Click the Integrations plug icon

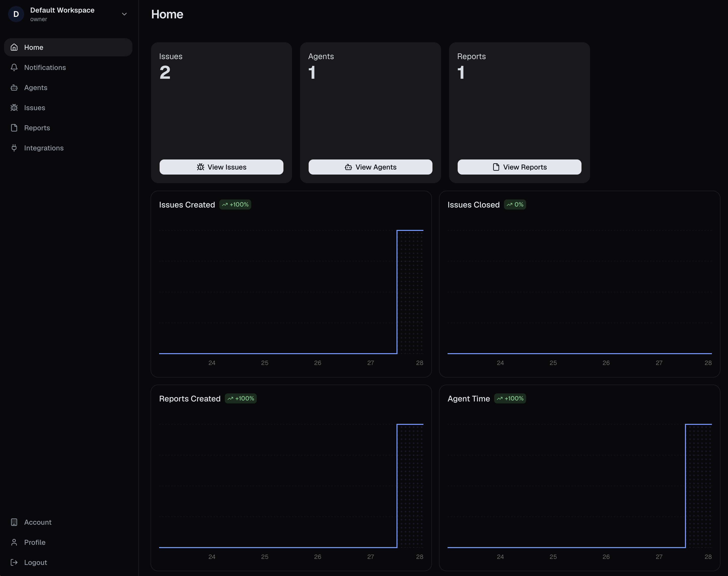(14, 148)
